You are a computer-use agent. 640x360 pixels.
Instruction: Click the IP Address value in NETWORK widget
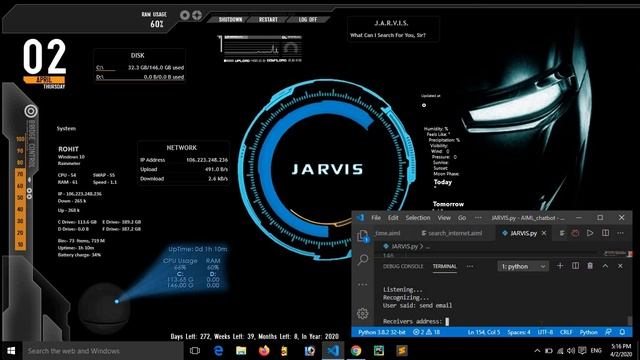point(207,160)
